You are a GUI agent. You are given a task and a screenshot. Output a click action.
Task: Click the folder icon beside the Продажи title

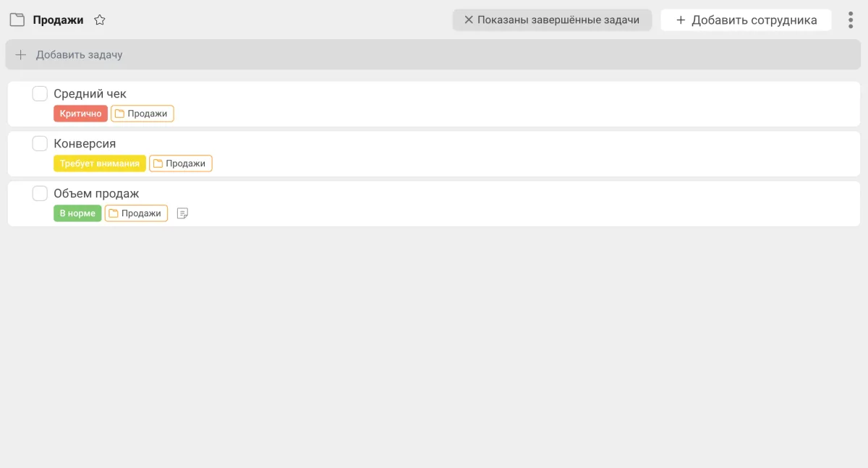tap(17, 20)
